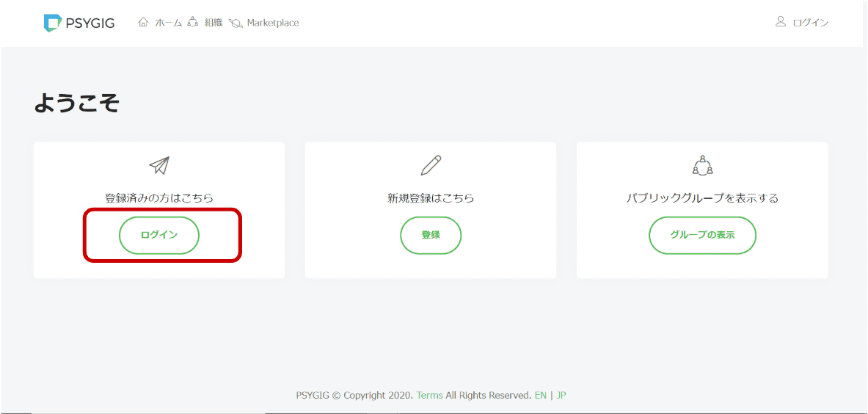Viewport: 868px width, 414px height.
Task: Switch language to JP
Action: pos(561,395)
